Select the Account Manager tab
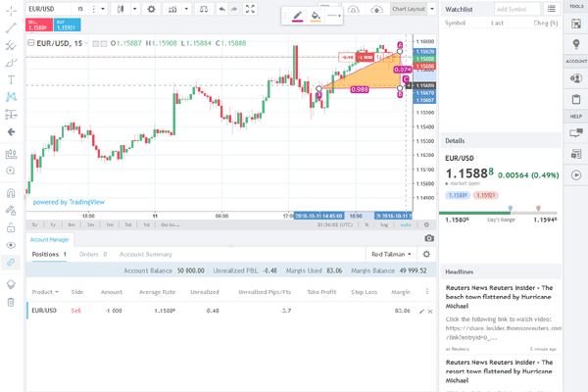The width and height of the screenshot is (588, 392). pos(50,240)
